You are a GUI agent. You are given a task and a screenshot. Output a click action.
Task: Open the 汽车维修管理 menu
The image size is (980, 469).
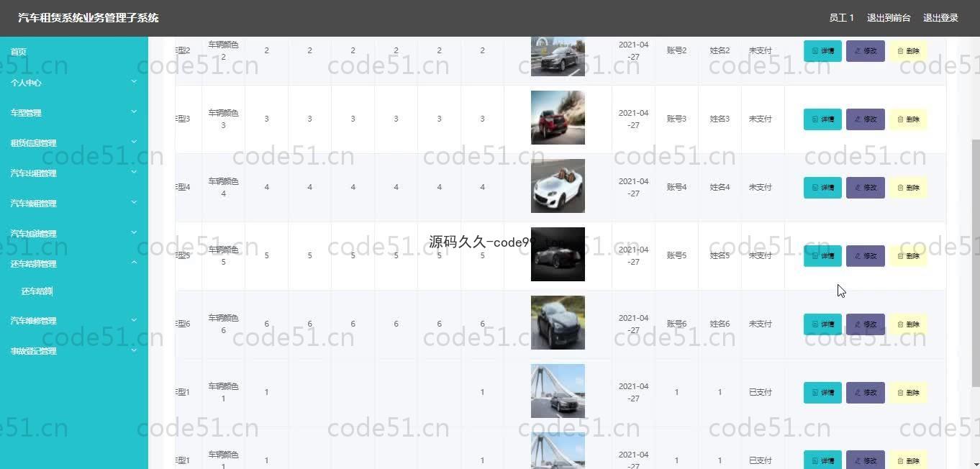(74, 321)
